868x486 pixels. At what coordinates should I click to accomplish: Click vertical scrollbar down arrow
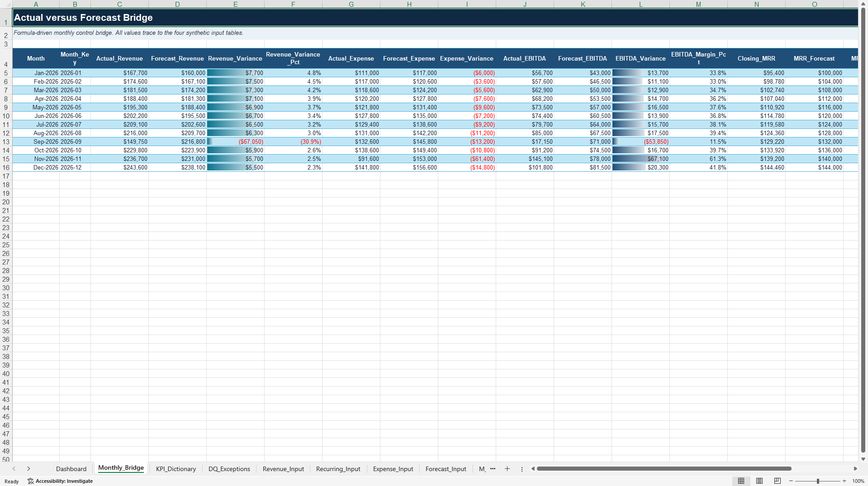[863, 459]
